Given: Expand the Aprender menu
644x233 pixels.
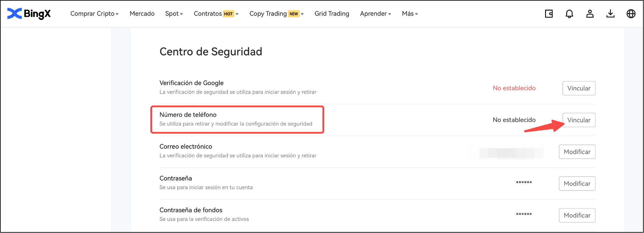Looking at the screenshot, I should point(375,14).
